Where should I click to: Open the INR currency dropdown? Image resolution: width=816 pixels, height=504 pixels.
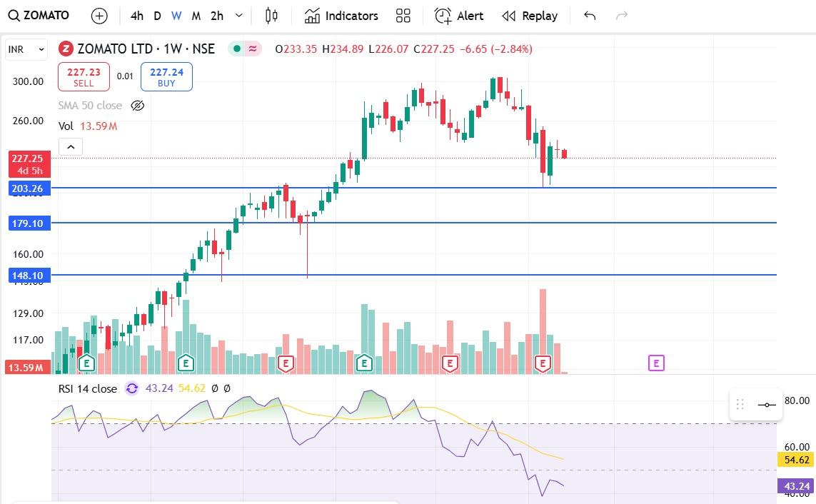[26, 49]
